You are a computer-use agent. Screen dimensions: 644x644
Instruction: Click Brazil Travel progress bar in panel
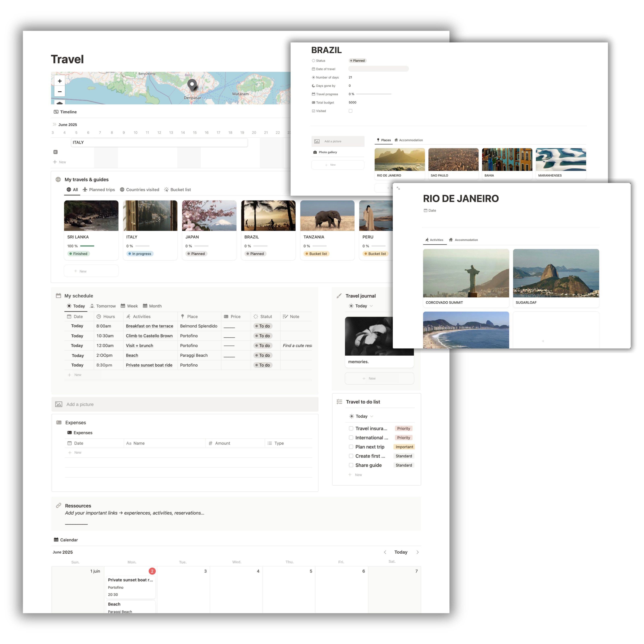click(x=374, y=94)
